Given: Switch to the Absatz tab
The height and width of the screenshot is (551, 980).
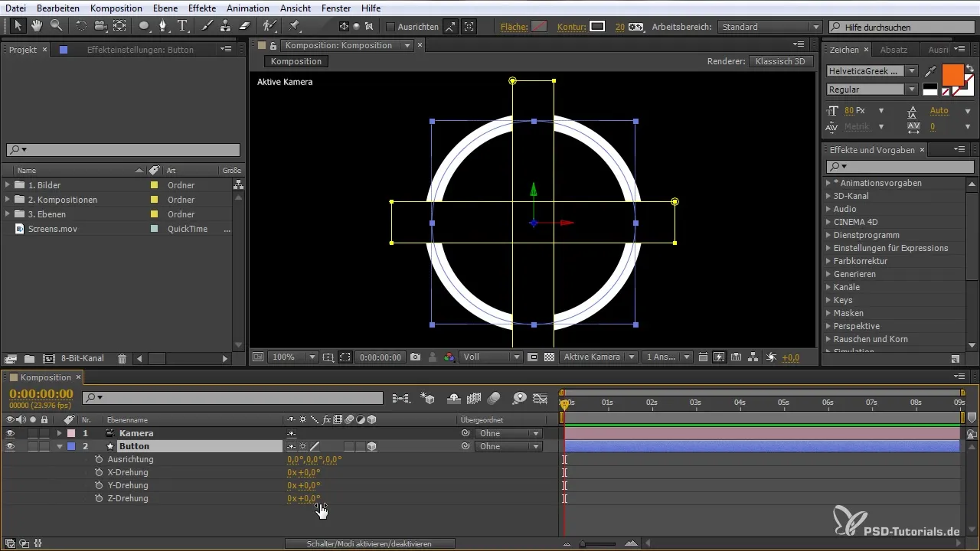Looking at the screenshot, I should (894, 50).
